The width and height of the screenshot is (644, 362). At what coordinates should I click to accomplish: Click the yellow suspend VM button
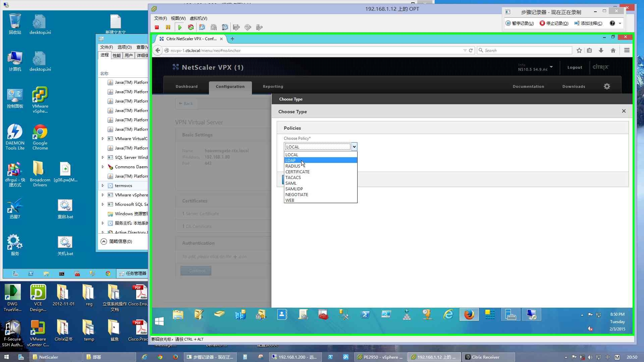pyautogui.click(x=168, y=27)
